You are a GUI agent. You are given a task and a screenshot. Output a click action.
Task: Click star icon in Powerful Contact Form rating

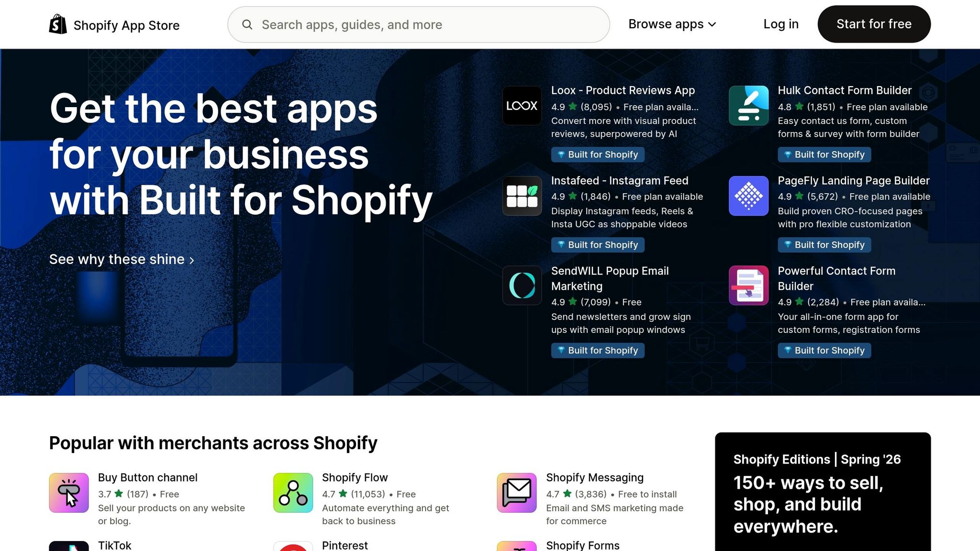coord(799,302)
